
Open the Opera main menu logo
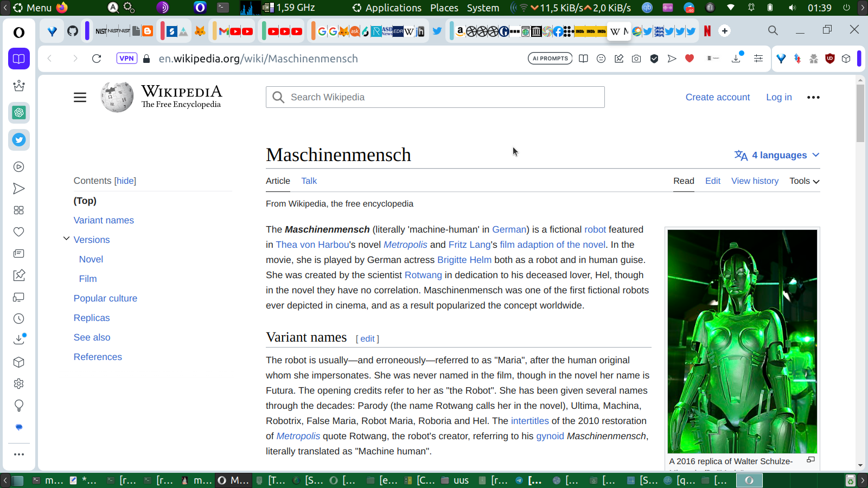19,33
